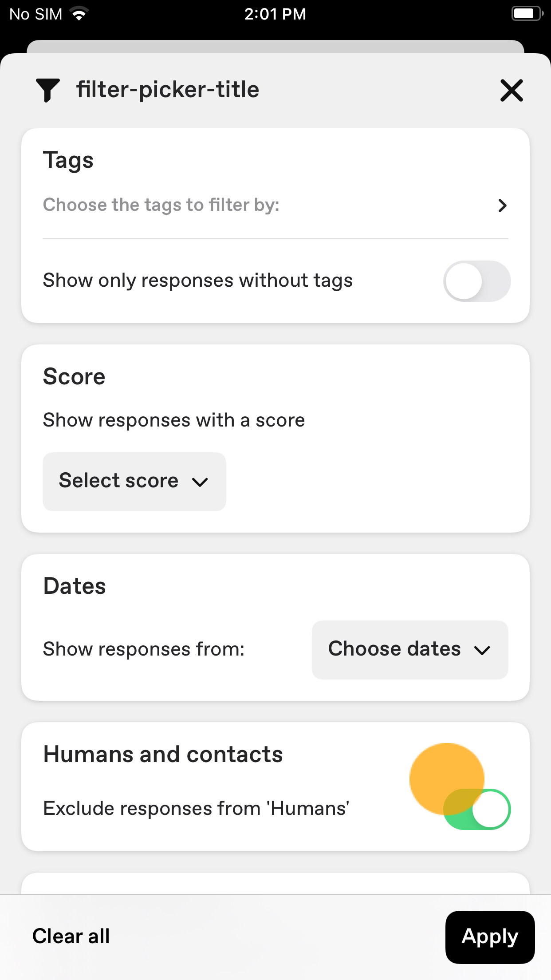Expand Choose the tags to filter by row
The image size is (551, 980).
275,205
